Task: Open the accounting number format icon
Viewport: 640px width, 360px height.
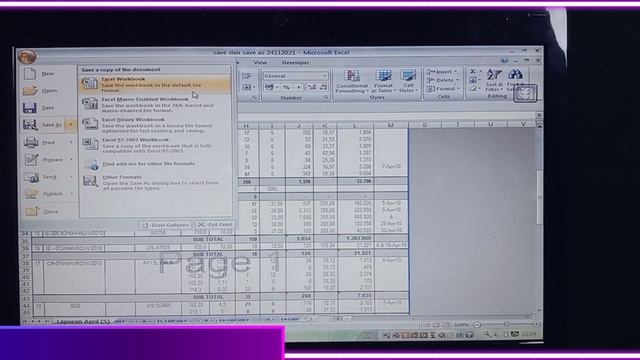Action: [270, 87]
